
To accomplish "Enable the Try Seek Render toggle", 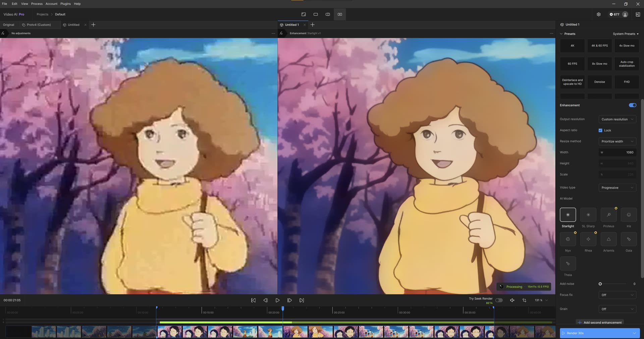I will click(x=499, y=300).
